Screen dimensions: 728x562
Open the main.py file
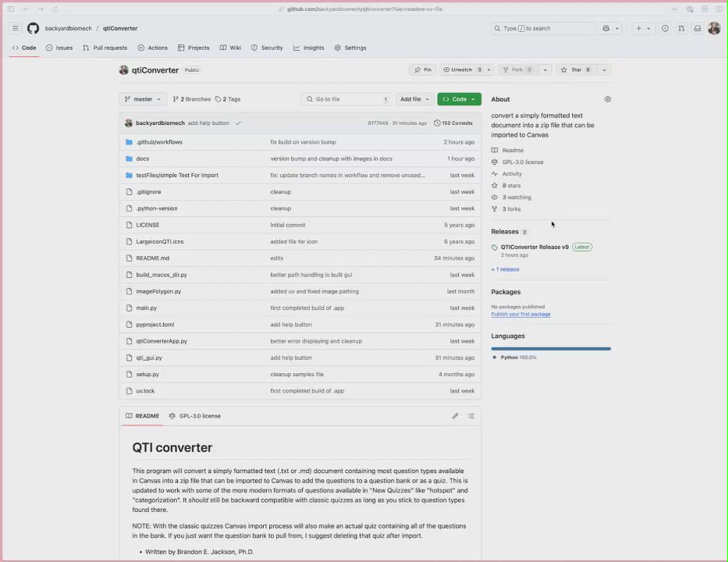(146, 308)
